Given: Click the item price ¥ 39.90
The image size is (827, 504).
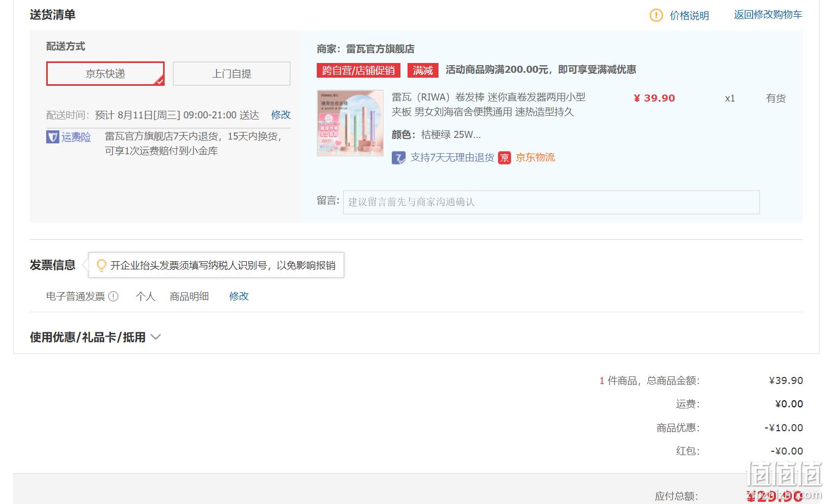Looking at the screenshot, I should (654, 98).
